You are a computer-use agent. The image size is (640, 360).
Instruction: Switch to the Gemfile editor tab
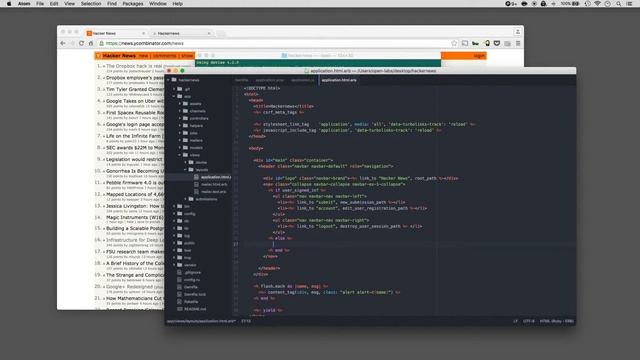tap(242, 80)
